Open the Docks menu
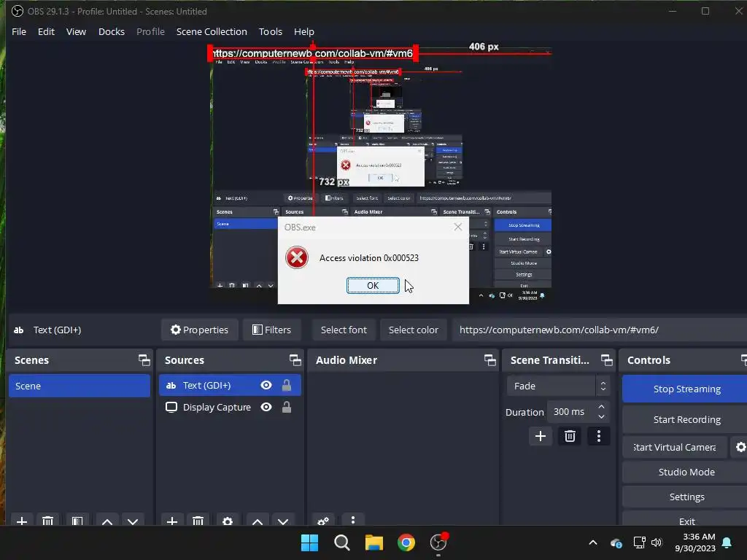The height and width of the screenshot is (560, 747). tap(112, 31)
